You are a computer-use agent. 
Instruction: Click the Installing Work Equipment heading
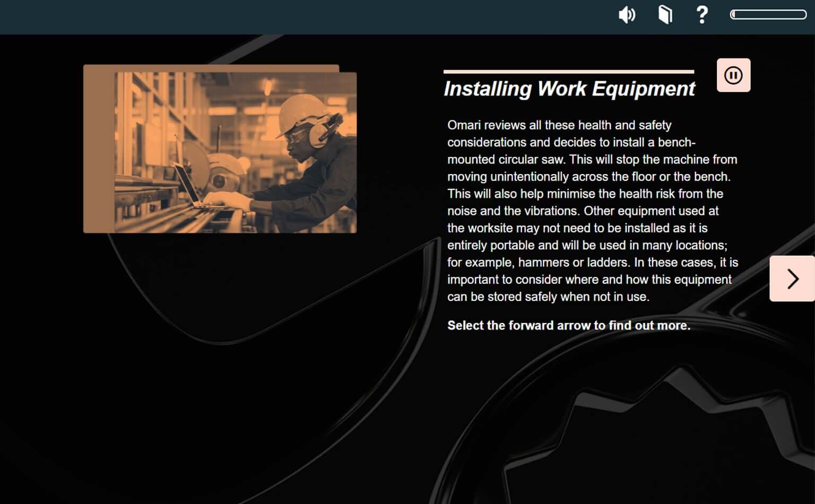pyautogui.click(x=569, y=89)
